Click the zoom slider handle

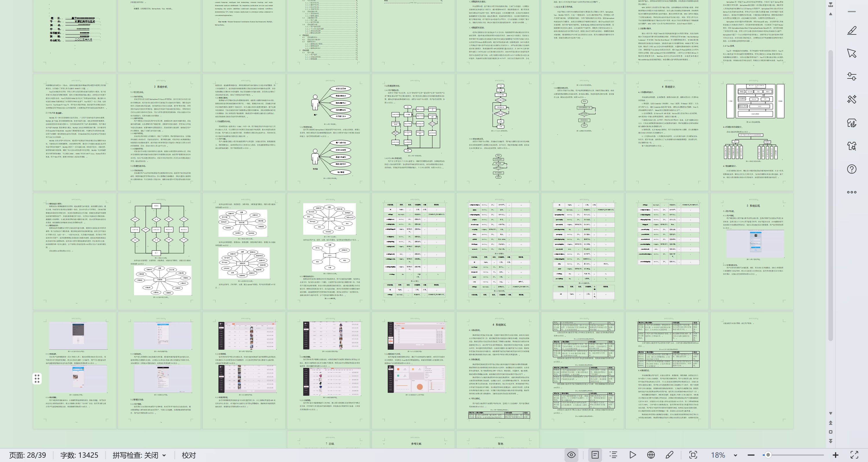768,455
